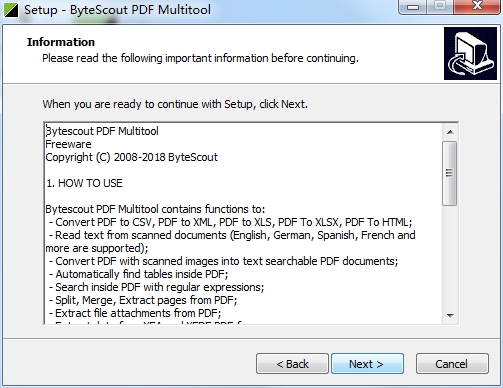503x388 pixels.
Task: Click the scroll down arrow of info box
Action: click(x=450, y=315)
